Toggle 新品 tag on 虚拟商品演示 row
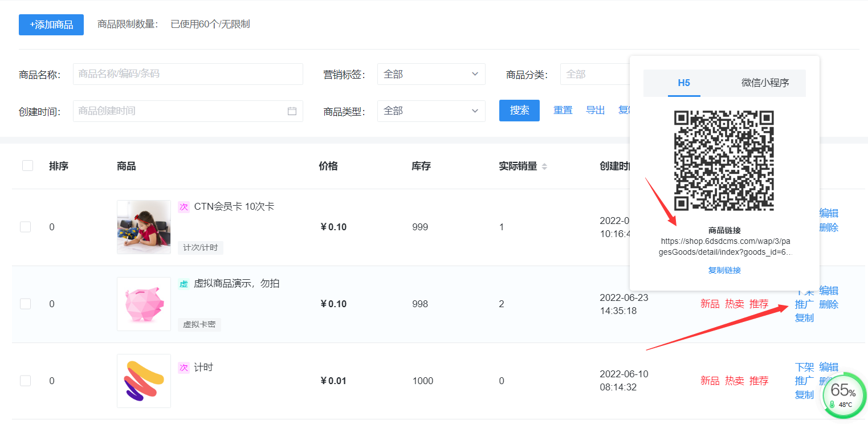Image resolution: width=868 pixels, height=424 pixels. (x=710, y=304)
